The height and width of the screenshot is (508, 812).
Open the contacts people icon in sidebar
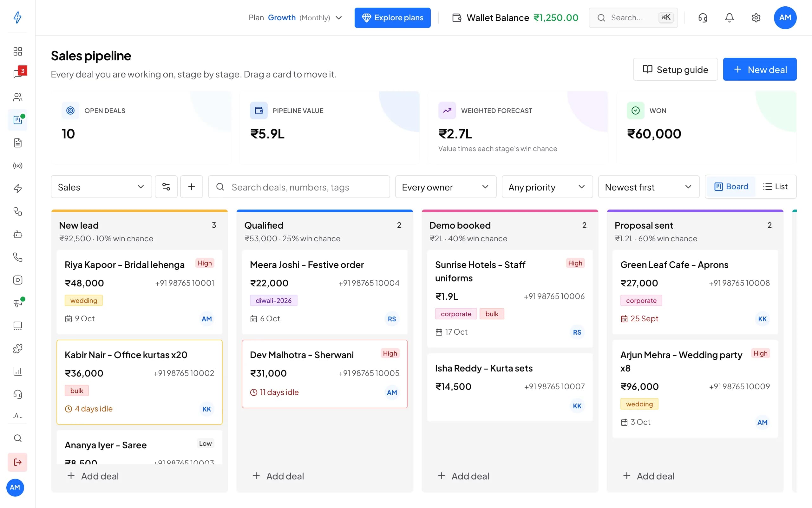pos(17,97)
